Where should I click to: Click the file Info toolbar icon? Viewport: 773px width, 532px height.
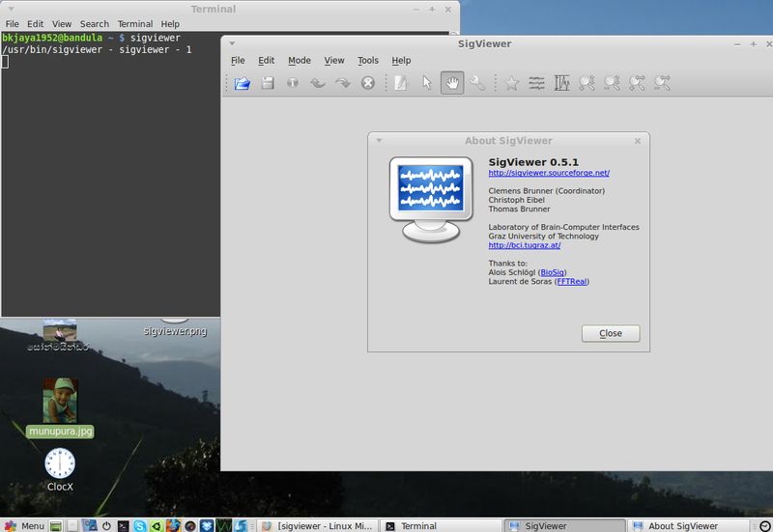tap(293, 83)
